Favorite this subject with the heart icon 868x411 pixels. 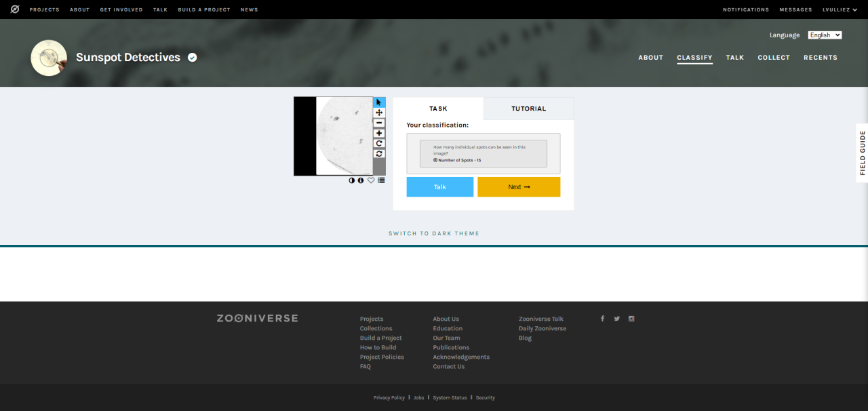pos(371,180)
